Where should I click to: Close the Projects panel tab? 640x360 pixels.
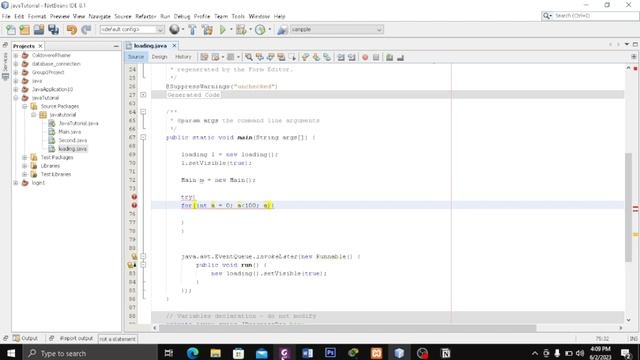pyautogui.click(x=40, y=46)
